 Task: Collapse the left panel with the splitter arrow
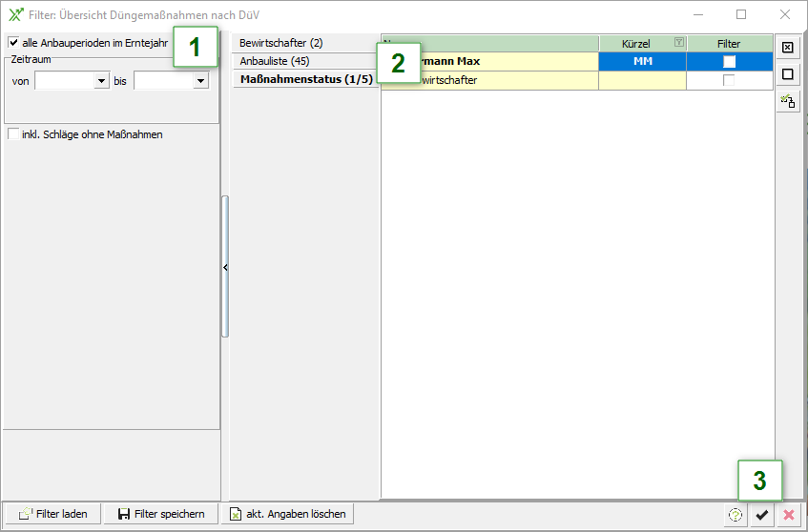225,268
